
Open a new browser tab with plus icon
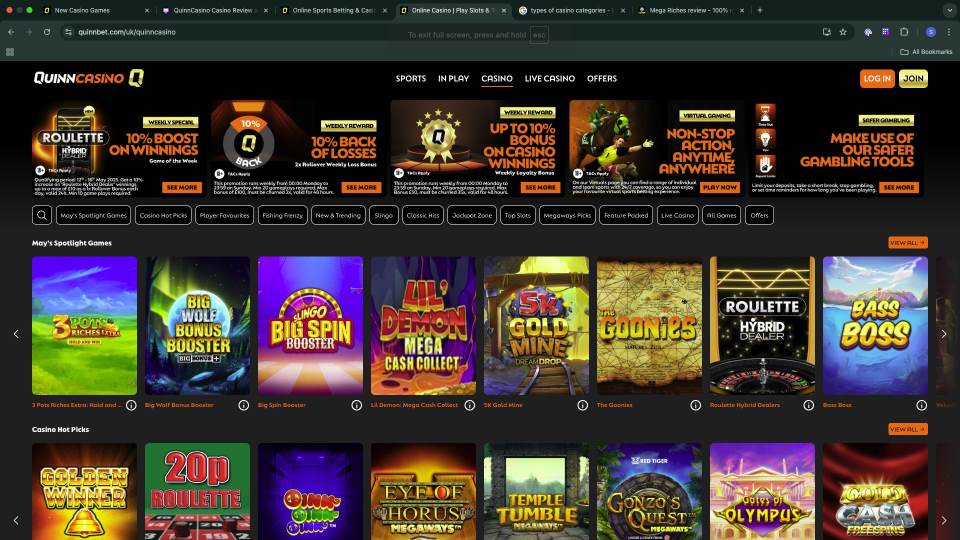click(x=760, y=10)
